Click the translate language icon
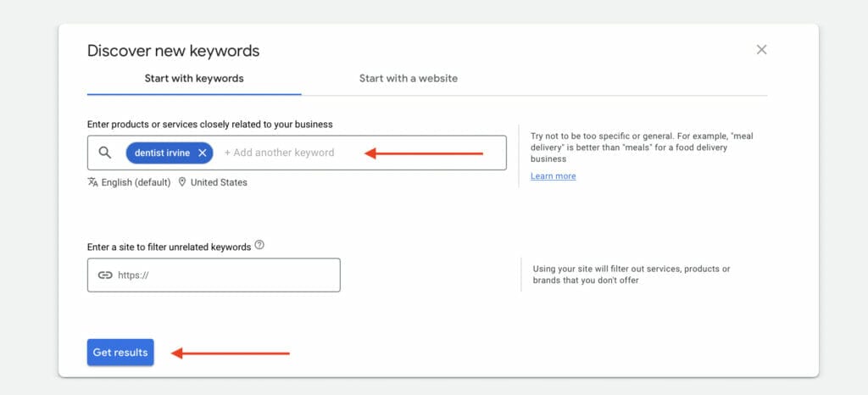This screenshot has height=395, width=868. point(92,182)
